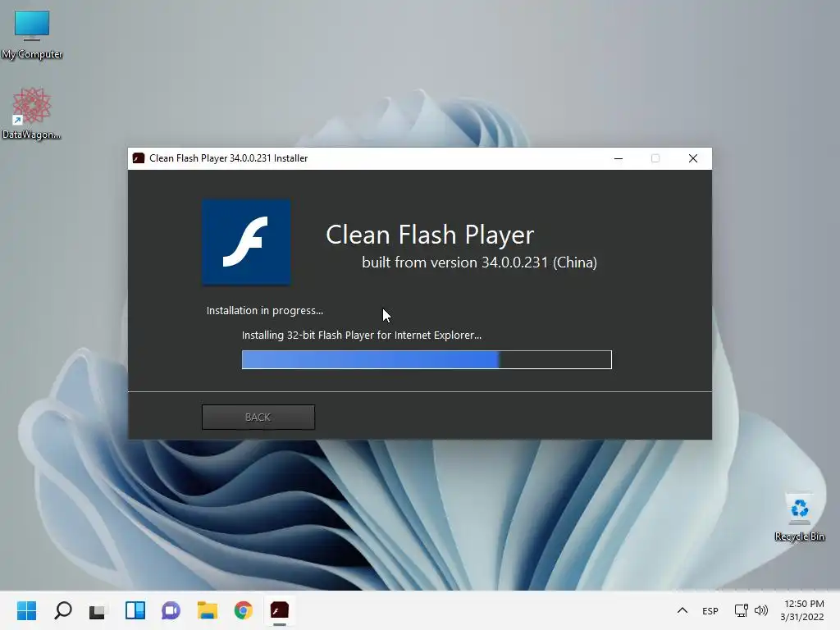Select Clean Flash installer taskbar icon
Viewport: 840px width, 630px height.
[279, 610]
